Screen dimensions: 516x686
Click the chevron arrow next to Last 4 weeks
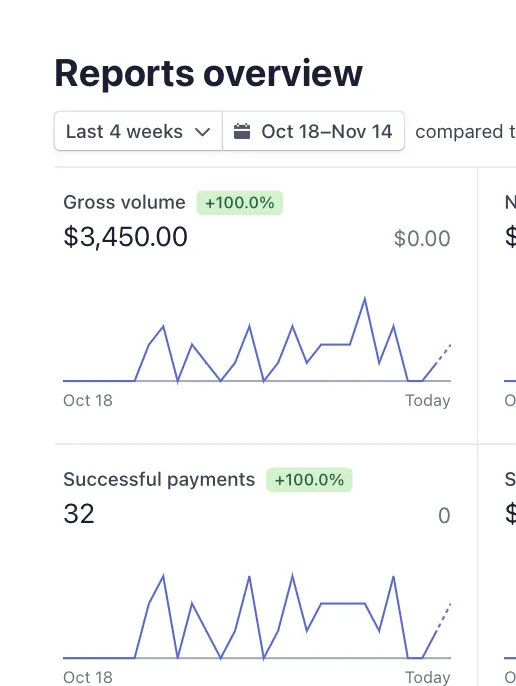point(202,132)
